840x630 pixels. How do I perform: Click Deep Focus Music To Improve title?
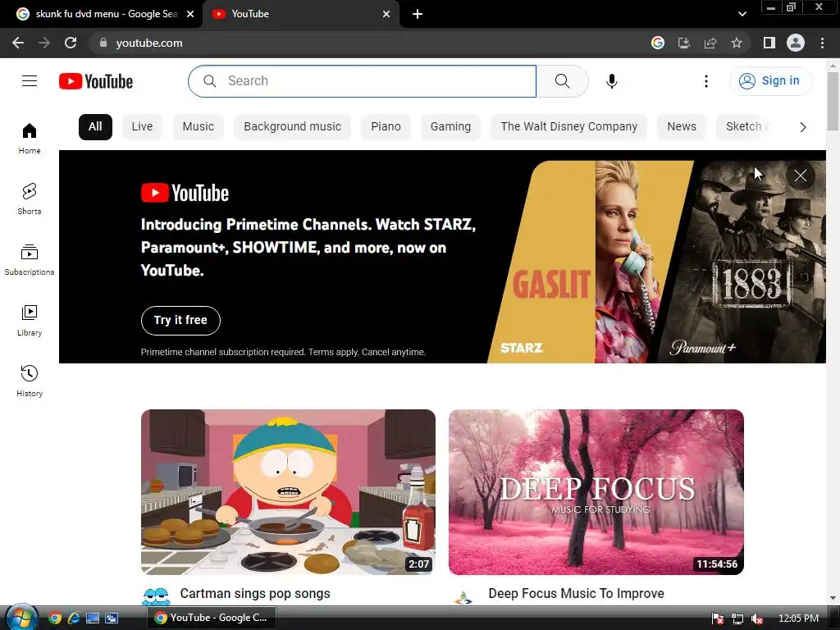pyautogui.click(x=577, y=594)
